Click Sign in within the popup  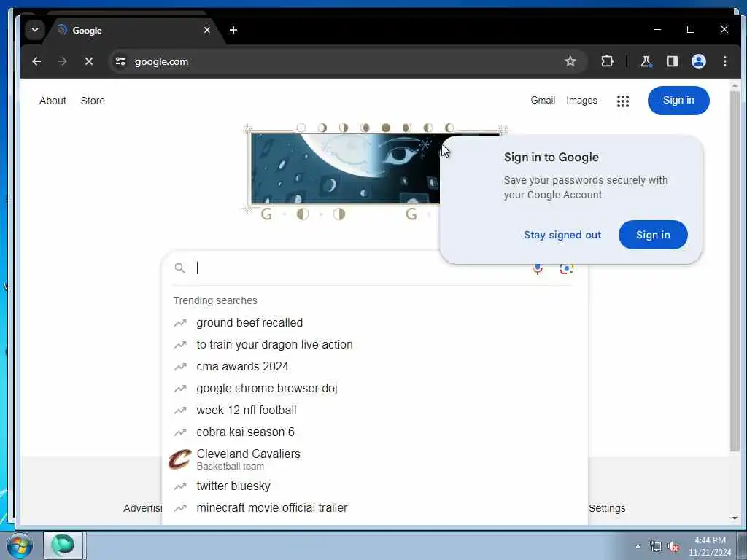(653, 235)
